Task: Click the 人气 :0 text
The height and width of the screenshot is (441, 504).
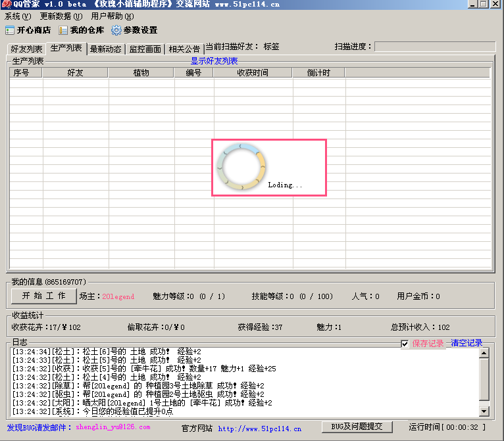Action: [x=365, y=296]
